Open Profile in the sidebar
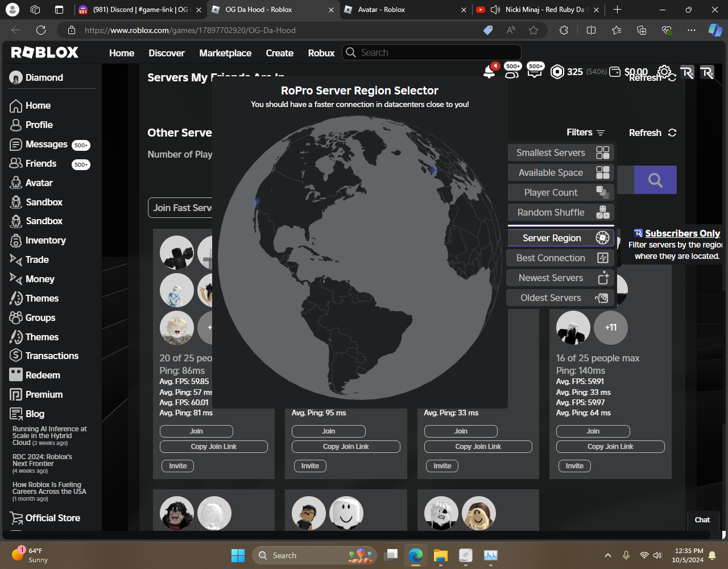This screenshot has width=728, height=569. click(32, 125)
